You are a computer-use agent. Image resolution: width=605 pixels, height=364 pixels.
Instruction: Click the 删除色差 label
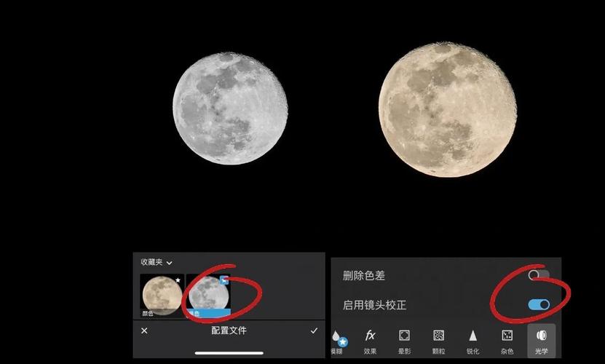click(x=364, y=276)
